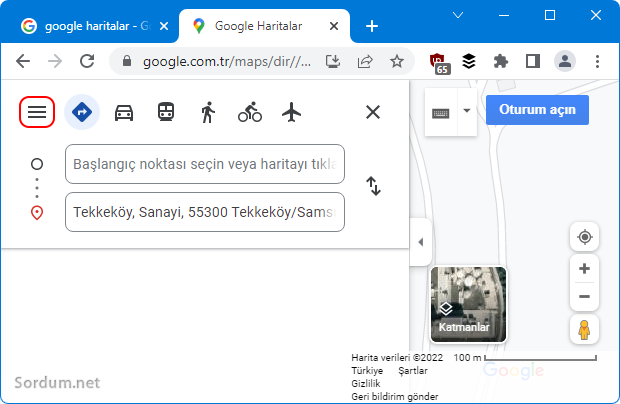Open the stacked layers extension icon
This screenshot has height=404, width=620.
tap(469, 61)
